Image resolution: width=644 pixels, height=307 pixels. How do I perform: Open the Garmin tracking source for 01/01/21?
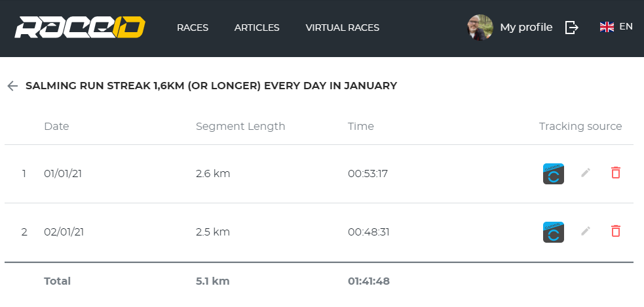tap(553, 174)
